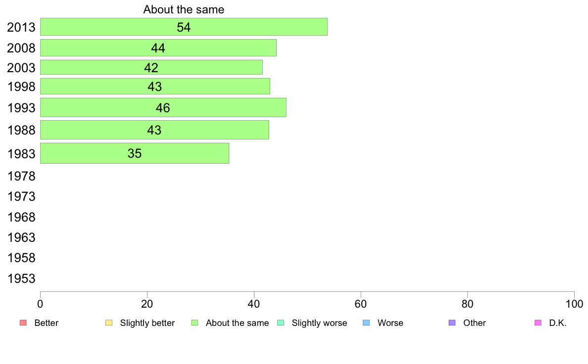Click the 1983 bar labeled 35
Image resolution: width=588 pixels, height=364 pixels.
click(x=135, y=153)
